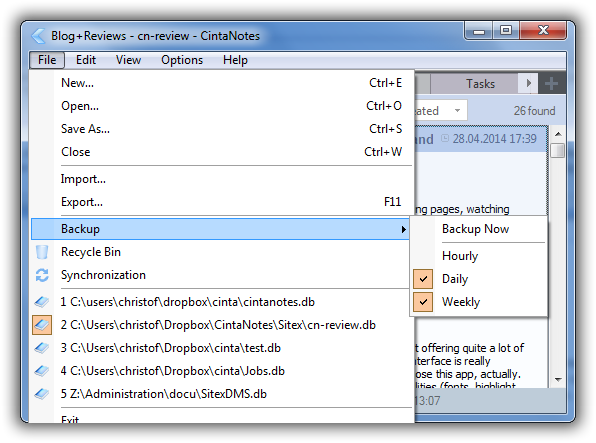Click the notebook icon beside test.db
Image resolution: width=596 pixels, height=443 pixels.
pos(42,348)
